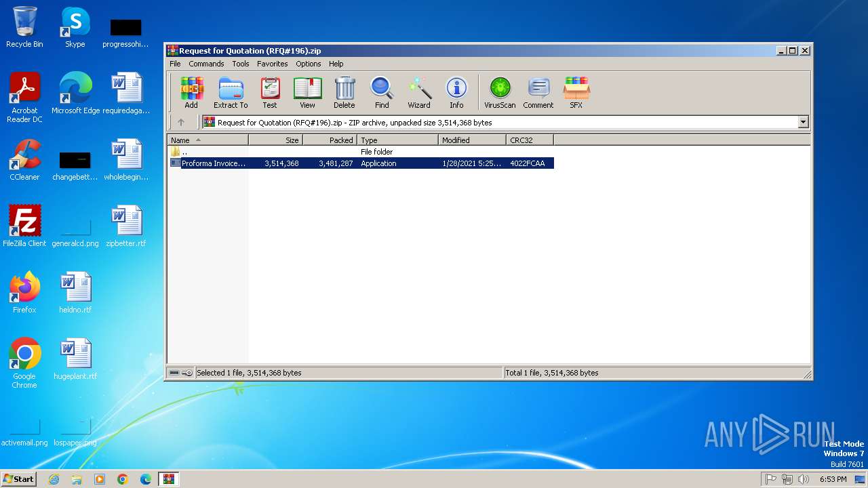Image resolution: width=868 pixels, height=488 pixels.
Task: Open Firefox desktop shortcut
Action: pyautogui.click(x=24, y=293)
